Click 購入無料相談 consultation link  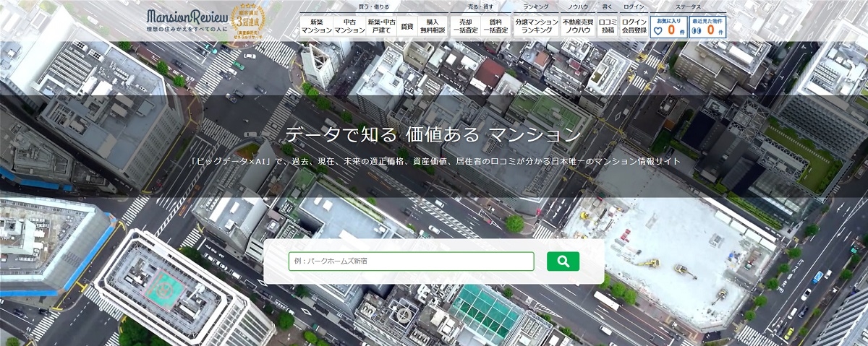click(433, 26)
